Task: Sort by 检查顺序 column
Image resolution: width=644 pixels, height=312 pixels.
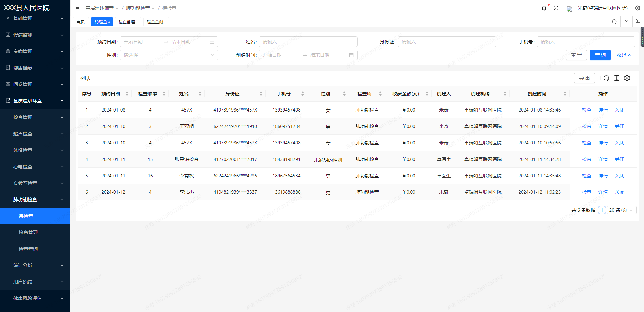Action: 164,94
